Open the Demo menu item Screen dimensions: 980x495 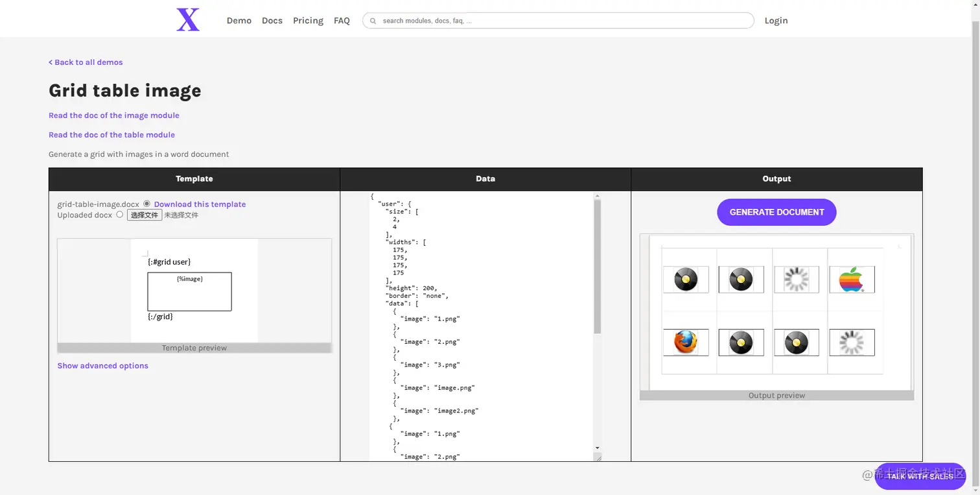239,21
